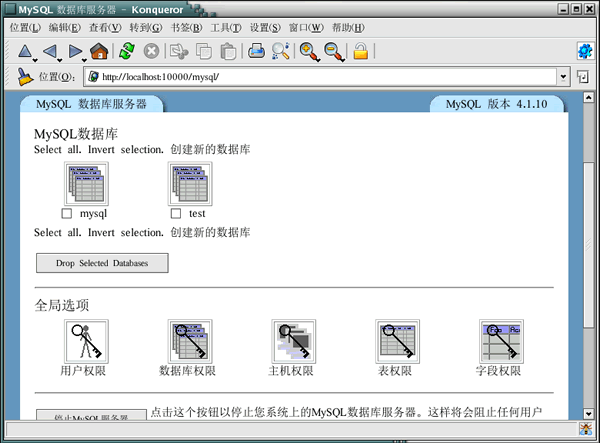Go back with the Back arrow
600x443 pixels.
50,51
